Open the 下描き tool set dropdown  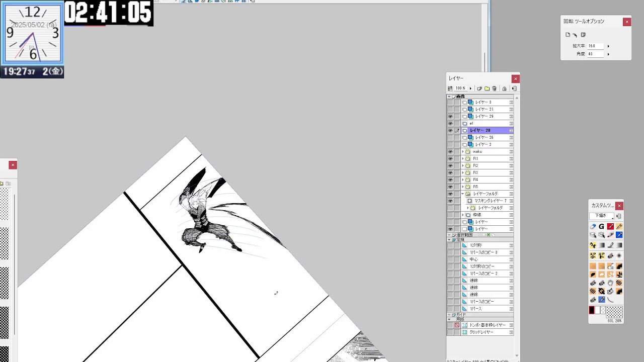pos(602,216)
